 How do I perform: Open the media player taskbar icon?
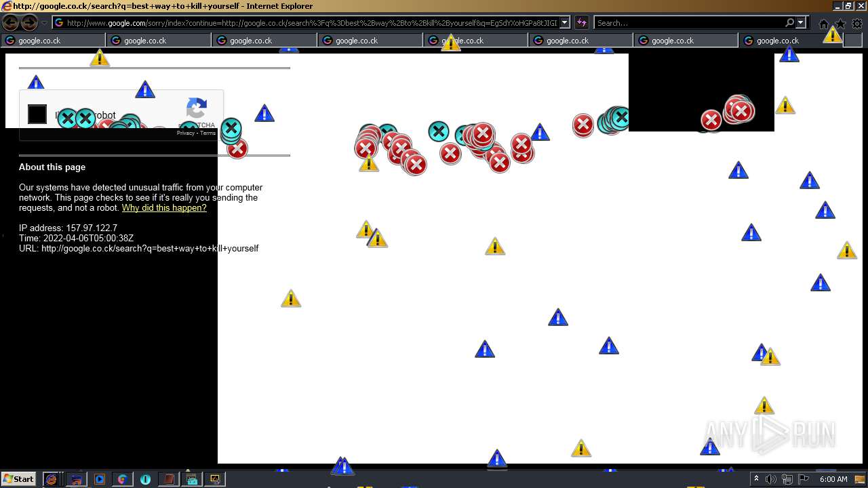(100, 479)
